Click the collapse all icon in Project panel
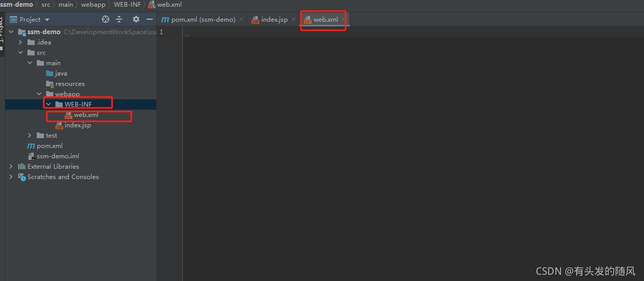 pyautogui.click(x=119, y=19)
